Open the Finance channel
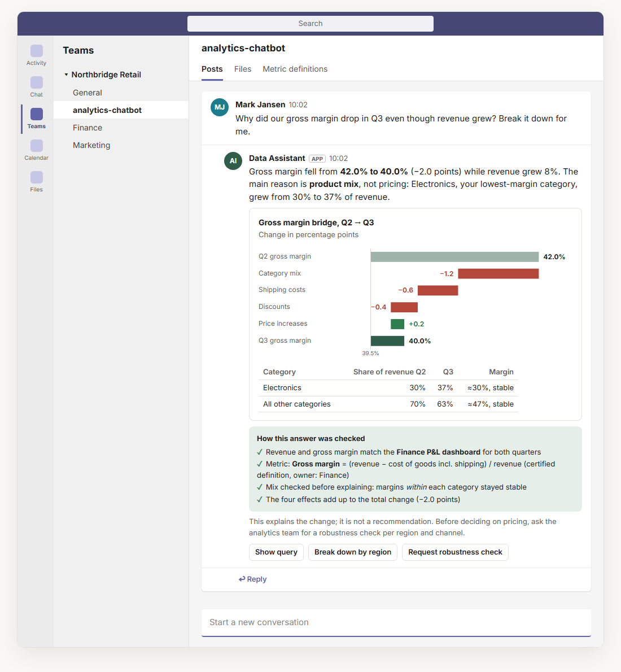 121,128
